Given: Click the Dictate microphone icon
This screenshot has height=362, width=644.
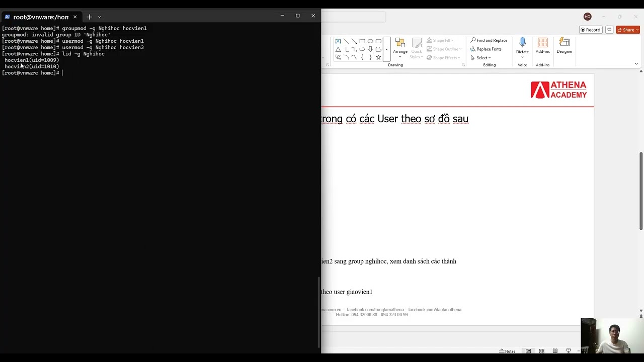Looking at the screenshot, I should coord(522,42).
